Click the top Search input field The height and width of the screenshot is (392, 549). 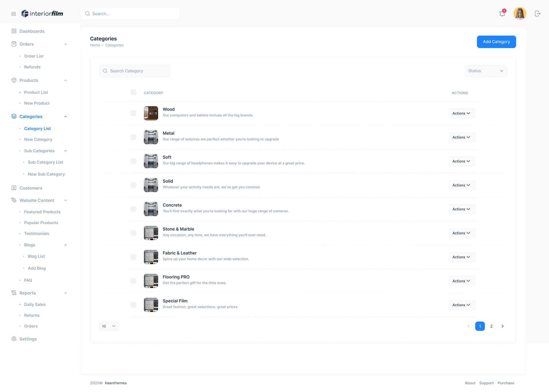tap(130, 14)
